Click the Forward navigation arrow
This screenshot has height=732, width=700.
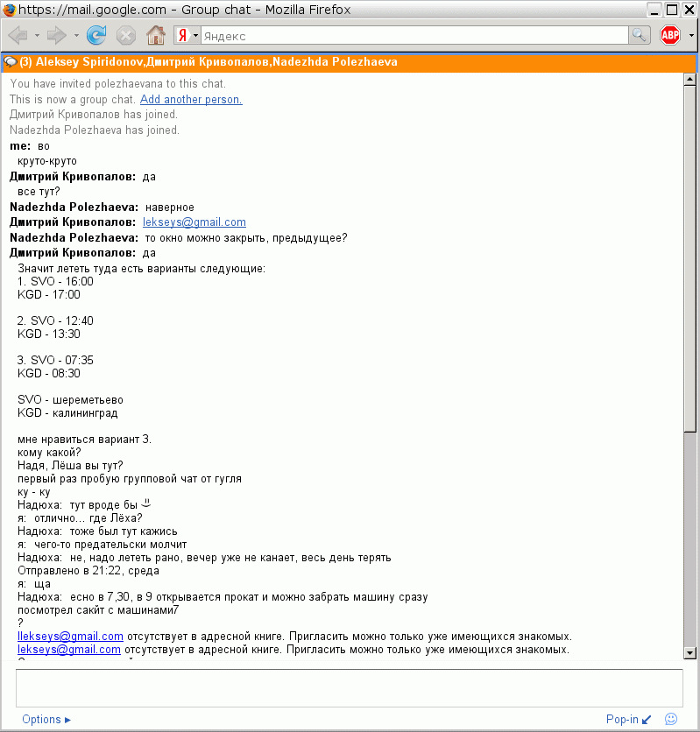tap(57, 35)
